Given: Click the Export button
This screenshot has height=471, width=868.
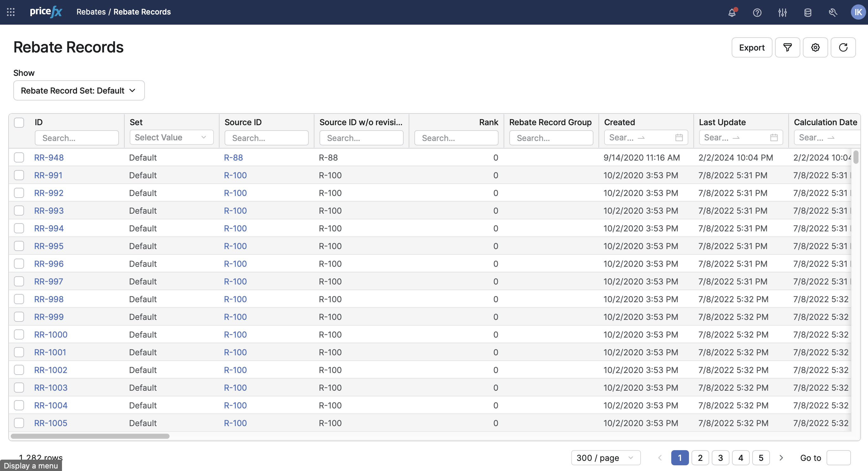Looking at the screenshot, I should [x=752, y=47].
